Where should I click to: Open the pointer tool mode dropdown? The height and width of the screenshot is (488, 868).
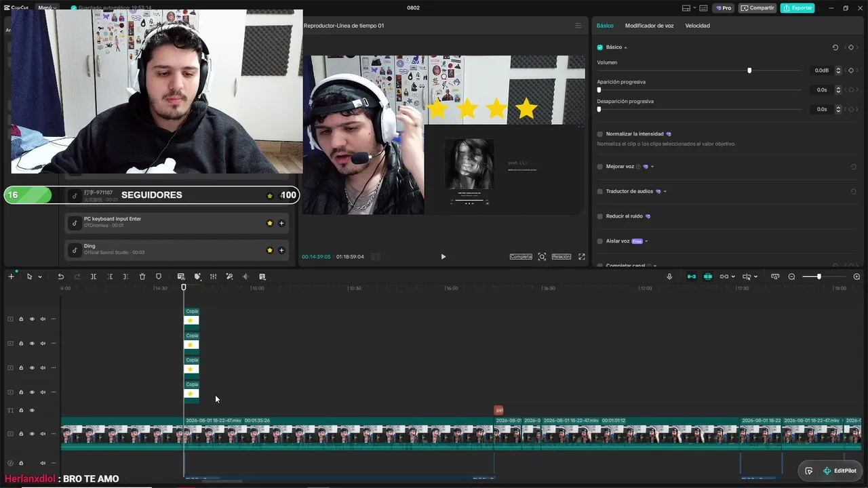coord(40,277)
